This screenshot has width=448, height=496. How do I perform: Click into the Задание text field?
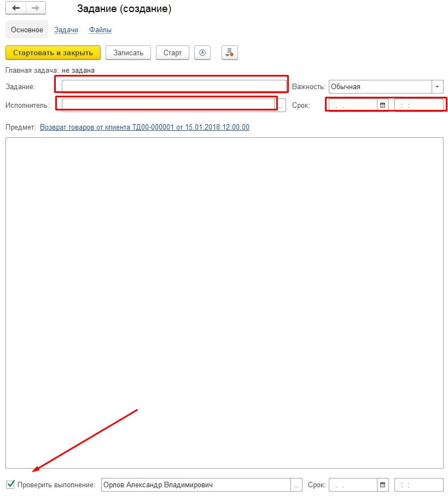[174, 86]
